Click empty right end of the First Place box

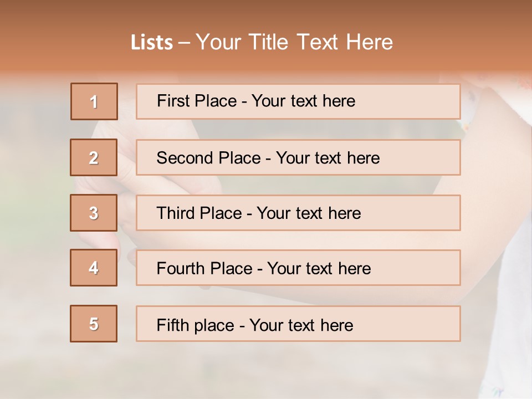click(421, 101)
